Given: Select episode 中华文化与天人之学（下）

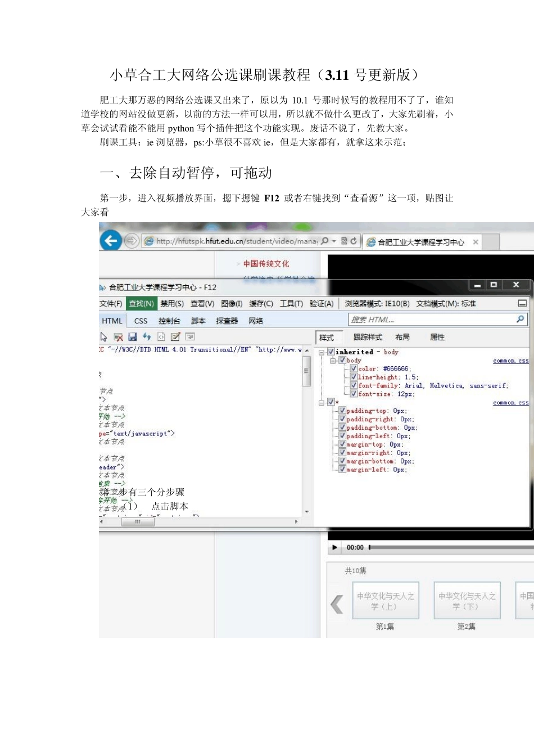Looking at the screenshot, I should coord(467,601).
